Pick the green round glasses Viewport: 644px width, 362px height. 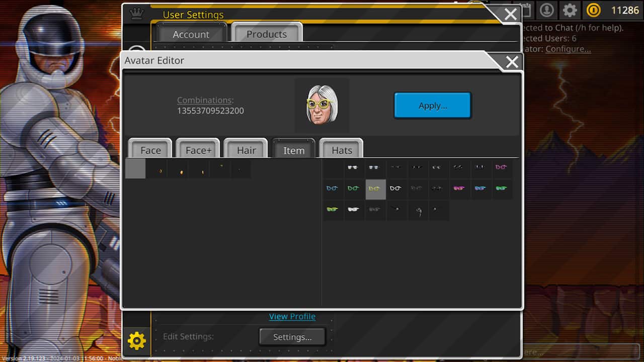354,189
